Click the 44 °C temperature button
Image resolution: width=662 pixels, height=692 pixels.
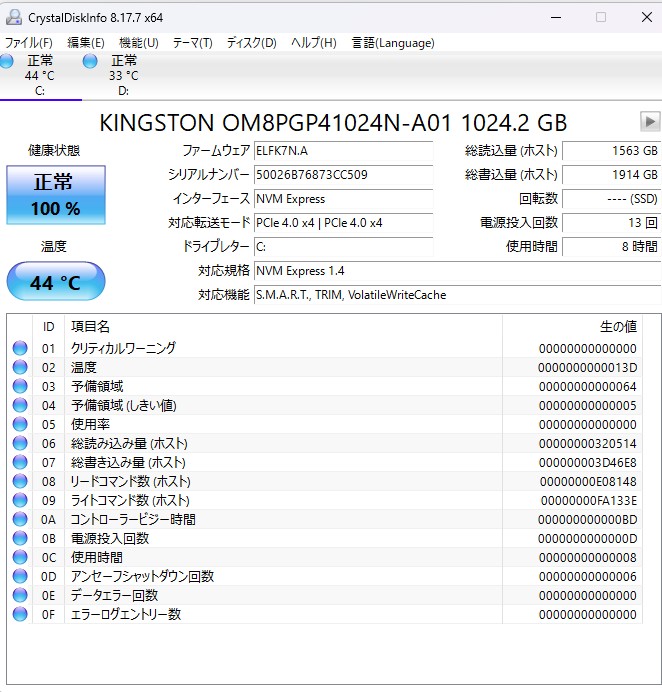click(x=56, y=282)
